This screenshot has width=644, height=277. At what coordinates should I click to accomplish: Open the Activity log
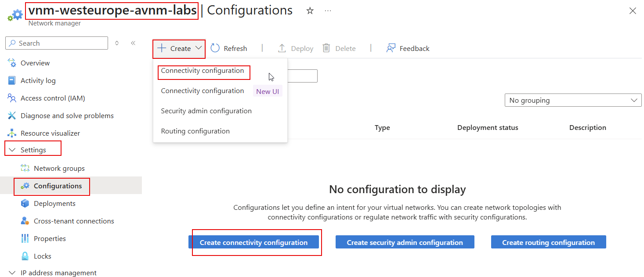37,80
